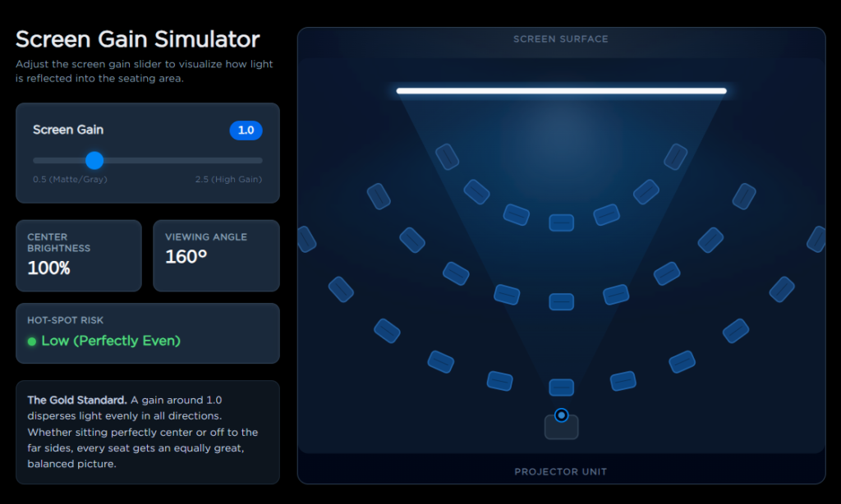
Task: Click the Center Brightness '100%' value
Action: [48, 268]
